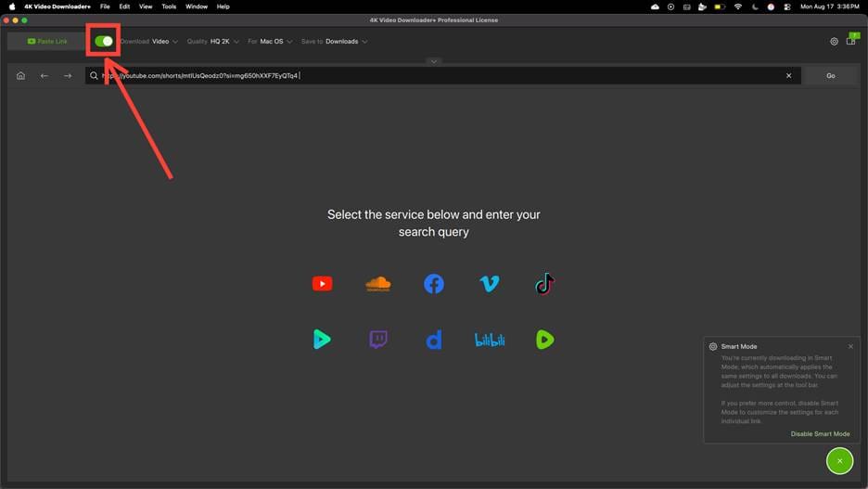Open the Vimeo service icon
This screenshot has width=868, height=489.
pyautogui.click(x=490, y=284)
